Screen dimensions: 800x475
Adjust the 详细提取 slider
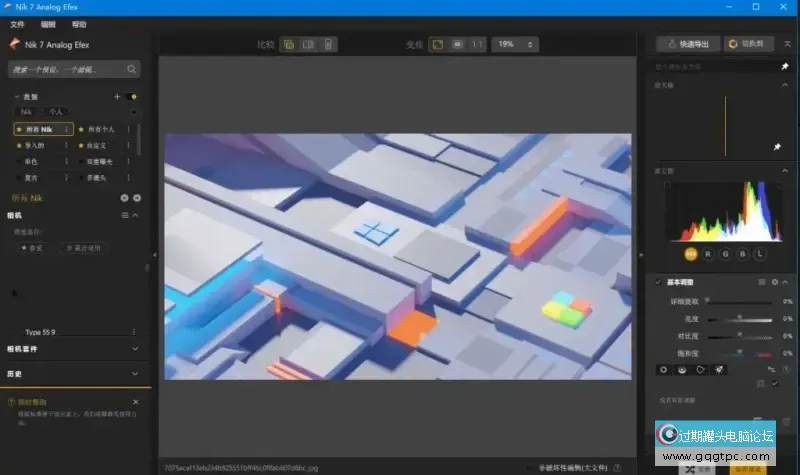click(x=740, y=302)
